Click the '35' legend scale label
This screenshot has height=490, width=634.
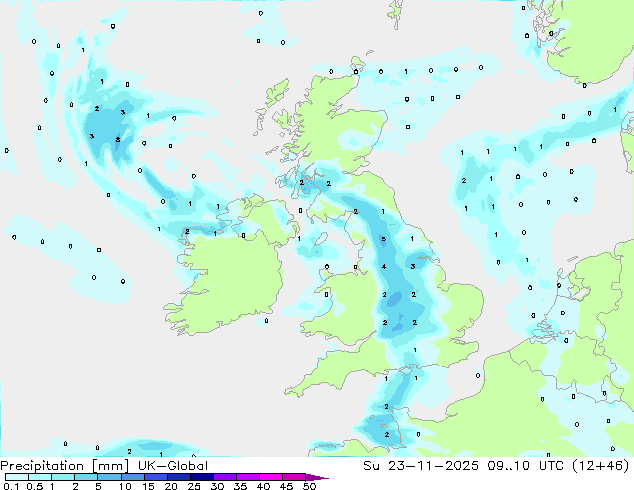pyautogui.click(x=240, y=486)
